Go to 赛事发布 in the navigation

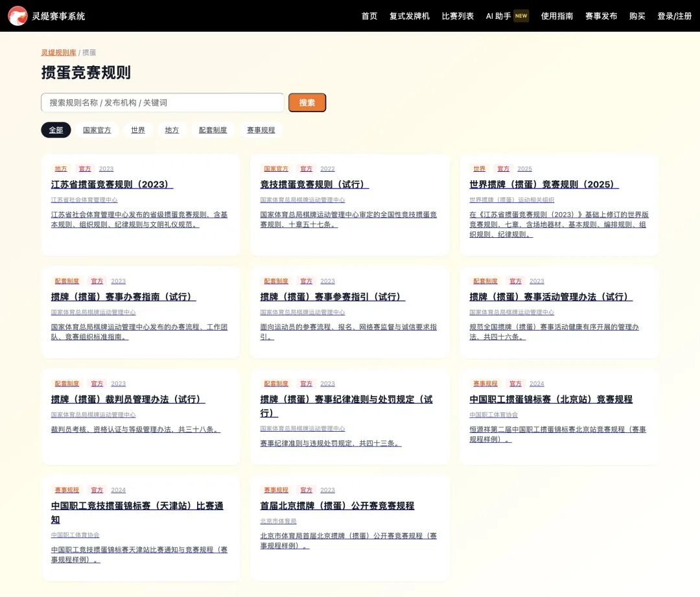[x=601, y=16]
